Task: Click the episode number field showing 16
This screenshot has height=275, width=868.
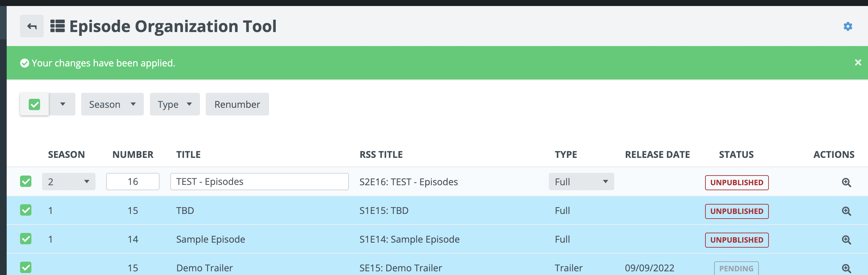Action: pos(133,182)
